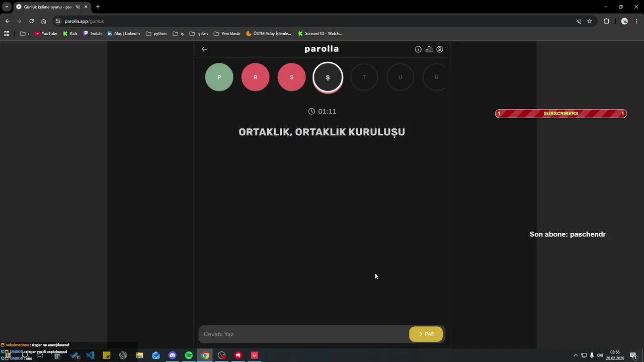Click the parolla logo title

(321, 49)
